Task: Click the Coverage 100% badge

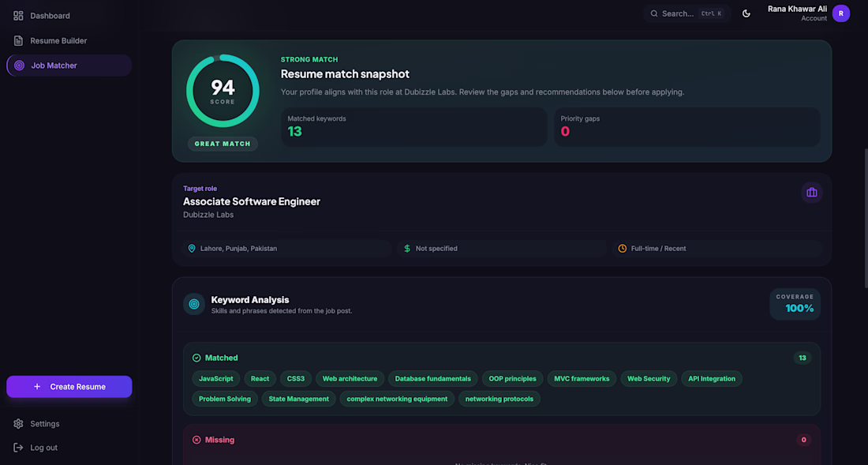Action: 795,304
